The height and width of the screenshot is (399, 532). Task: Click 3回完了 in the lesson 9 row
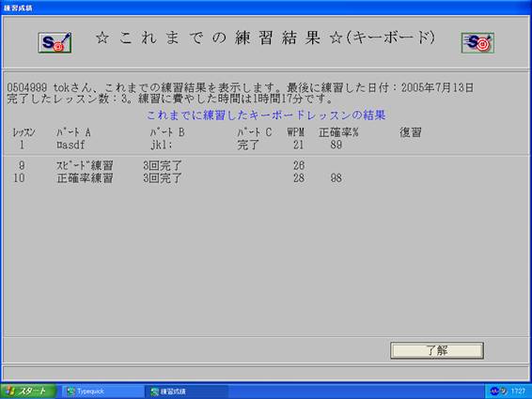[163, 166]
